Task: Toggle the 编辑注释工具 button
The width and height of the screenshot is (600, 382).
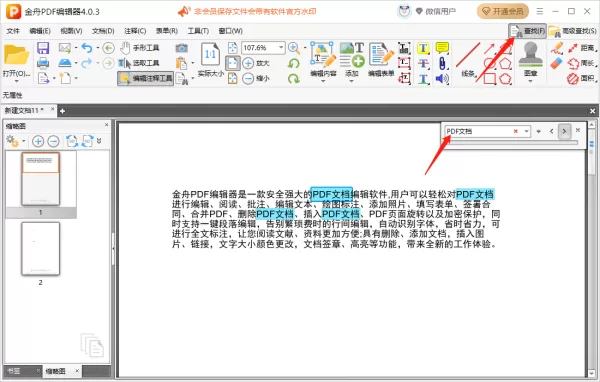Action: coord(145,78)
